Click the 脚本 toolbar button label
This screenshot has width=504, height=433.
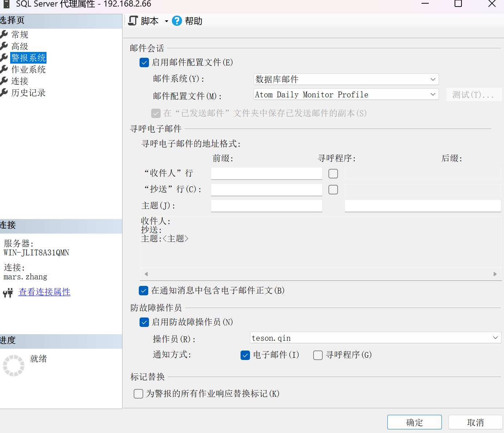(150, 21)
